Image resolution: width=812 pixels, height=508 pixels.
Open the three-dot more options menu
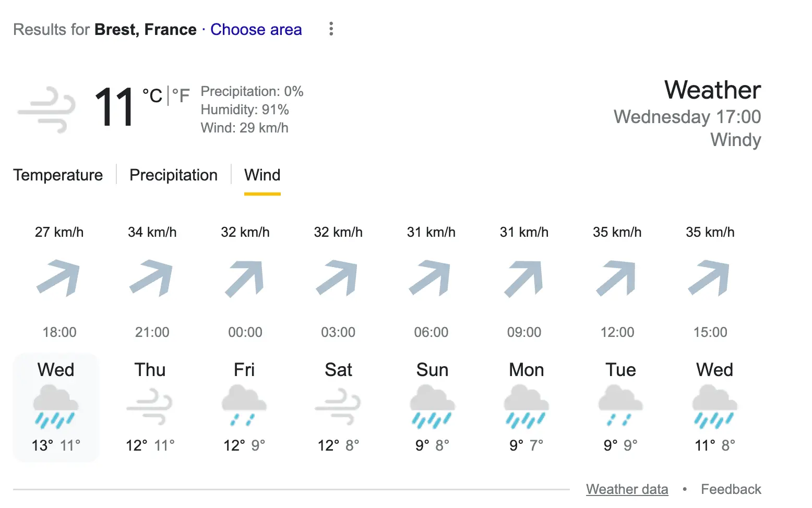(x=331, y=29)
